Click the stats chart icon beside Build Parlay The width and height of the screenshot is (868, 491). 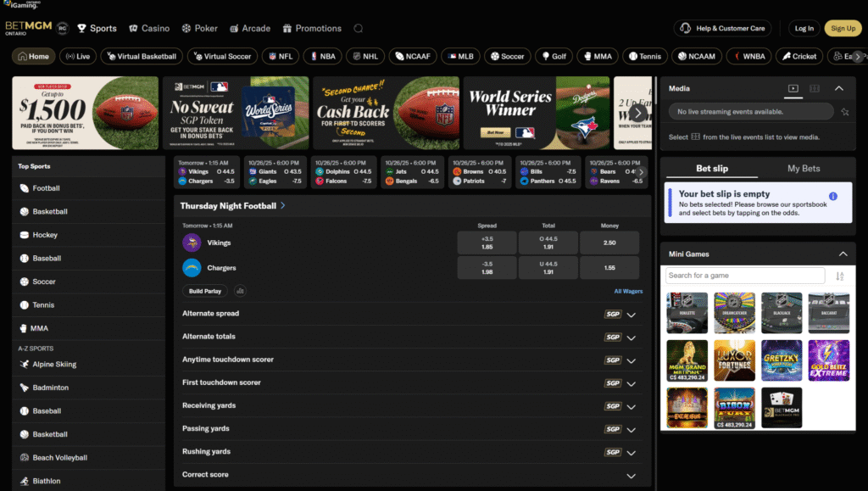tap(240, 291)
